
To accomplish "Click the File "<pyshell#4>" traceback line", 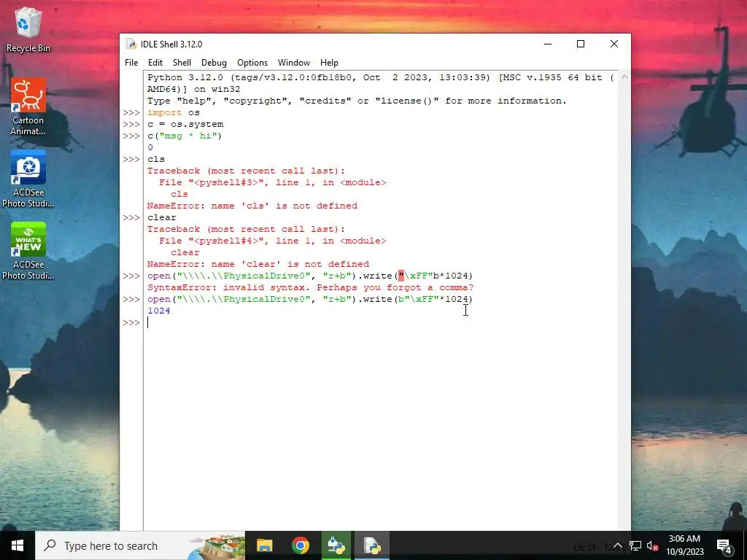I will click(x=273, y=241).
